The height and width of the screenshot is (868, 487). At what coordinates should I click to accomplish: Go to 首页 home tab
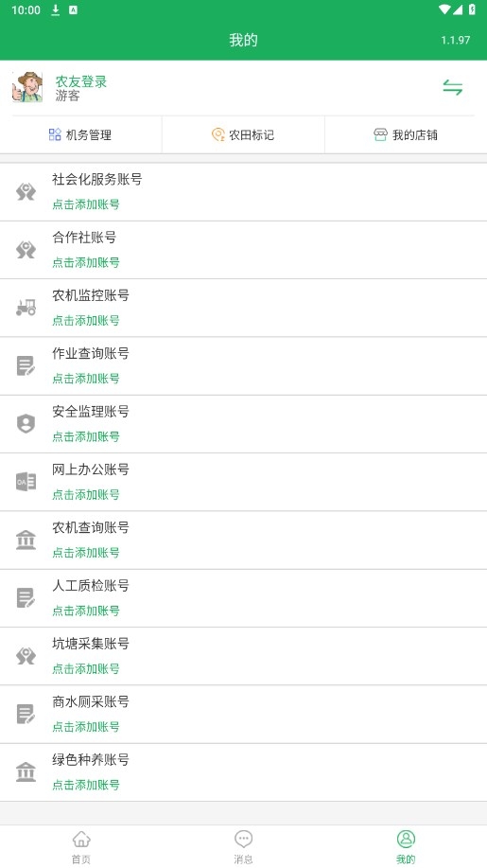[x=81, y=846]
